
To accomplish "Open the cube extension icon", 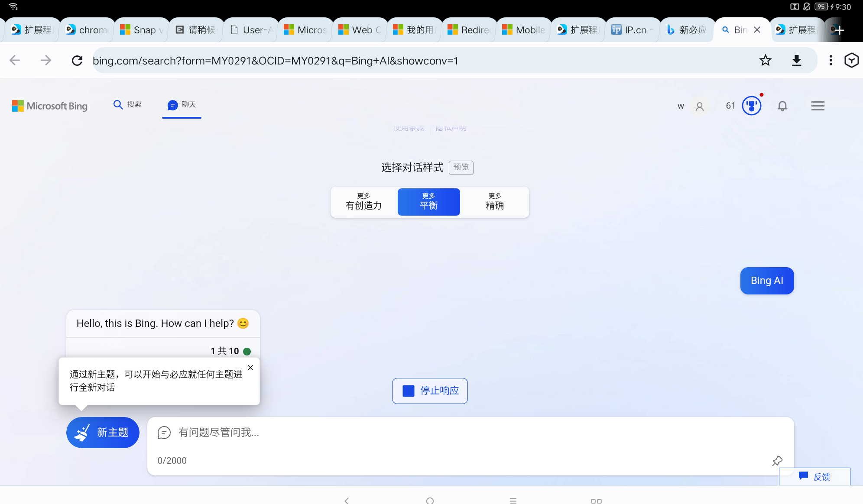I will 851,61.
